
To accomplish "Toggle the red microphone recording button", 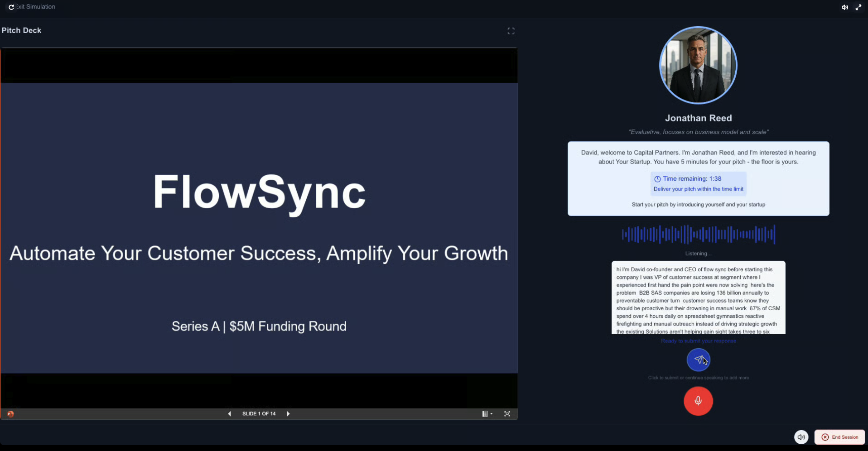I will [x=698, y=401].
